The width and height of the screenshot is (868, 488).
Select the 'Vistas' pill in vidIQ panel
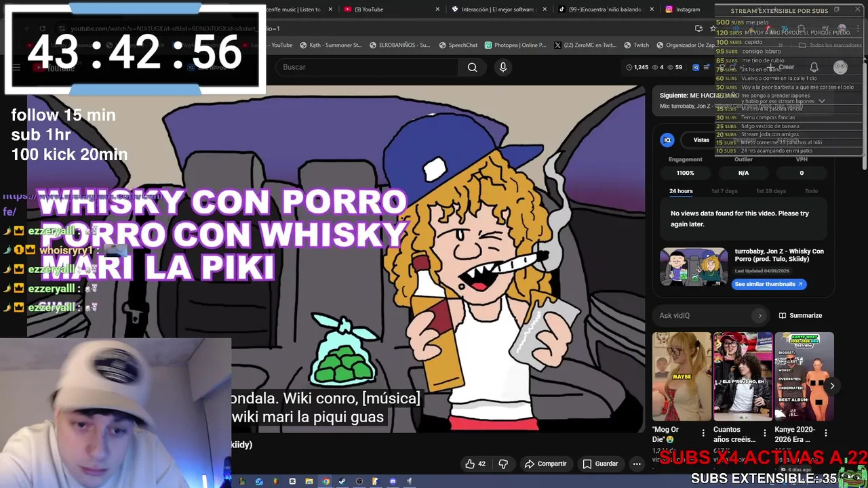pos(701,140)
